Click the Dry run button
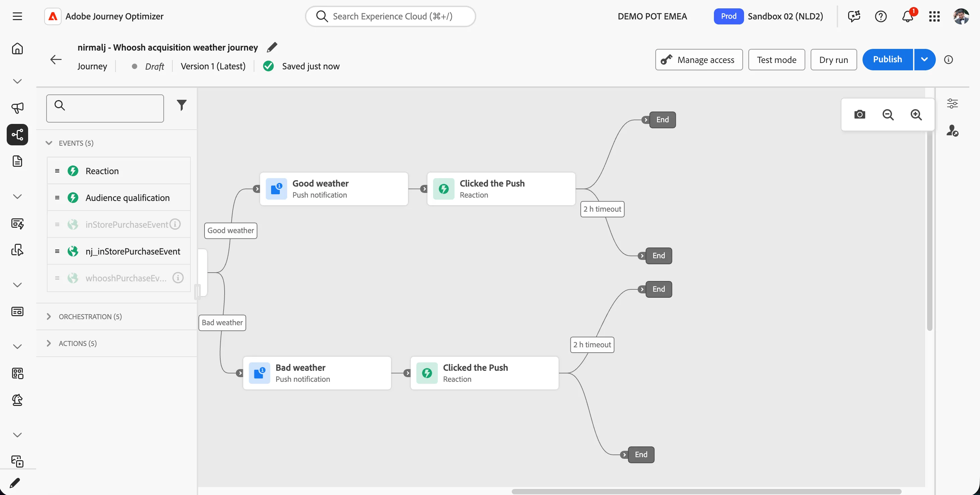The image size is (980, 495). coord(833,60)
